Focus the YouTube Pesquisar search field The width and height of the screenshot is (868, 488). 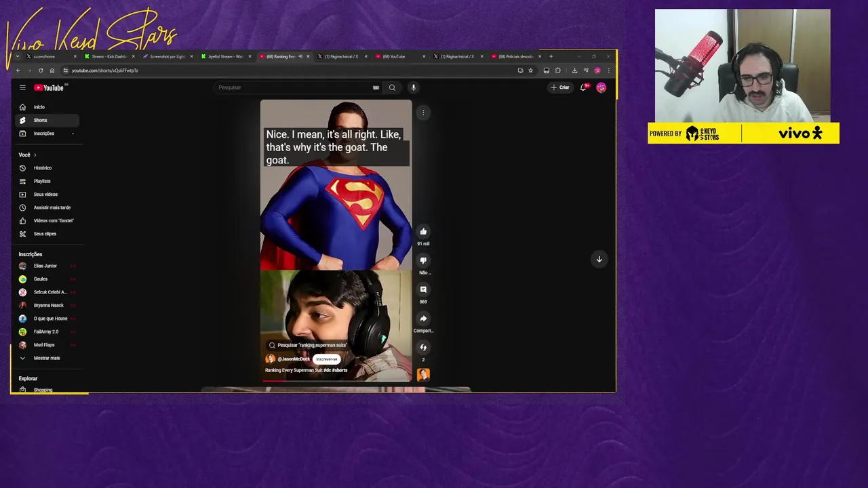pyautogui.click(x=294, y=87)
